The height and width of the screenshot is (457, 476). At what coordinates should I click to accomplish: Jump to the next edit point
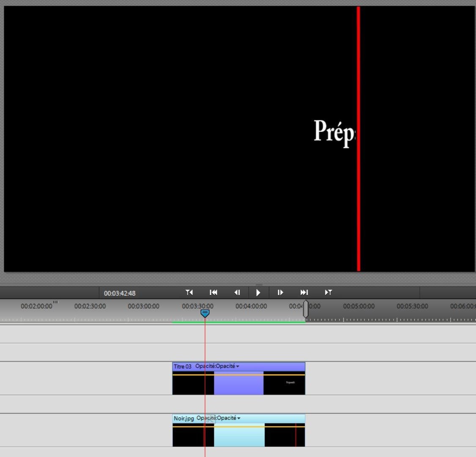328,292
